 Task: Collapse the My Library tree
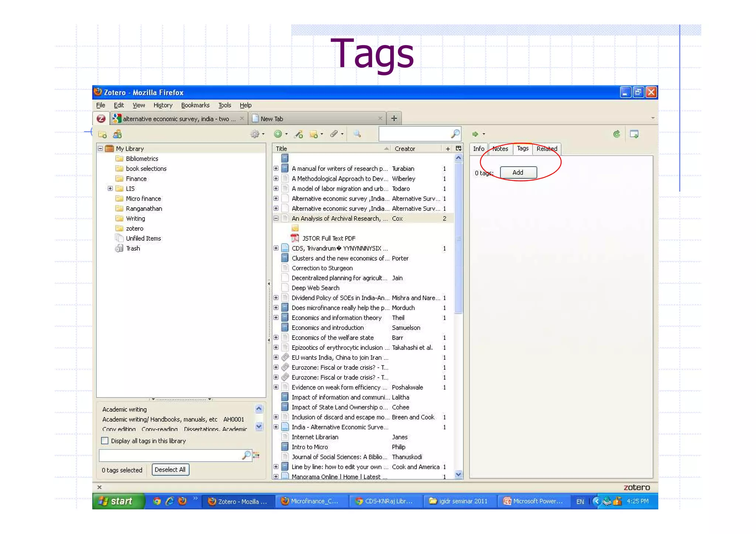click(x=100, y=149)
